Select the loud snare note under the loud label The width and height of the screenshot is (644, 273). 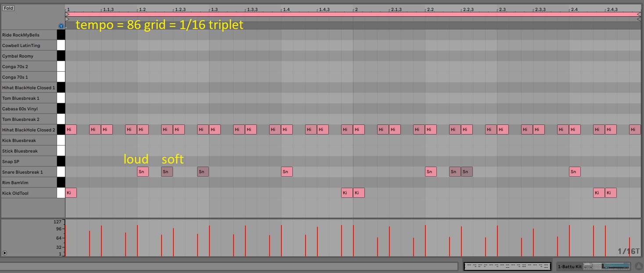[x=143, y=172]
